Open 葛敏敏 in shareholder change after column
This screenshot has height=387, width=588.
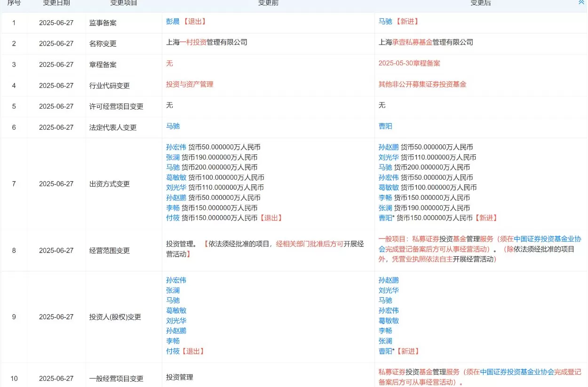389,320
